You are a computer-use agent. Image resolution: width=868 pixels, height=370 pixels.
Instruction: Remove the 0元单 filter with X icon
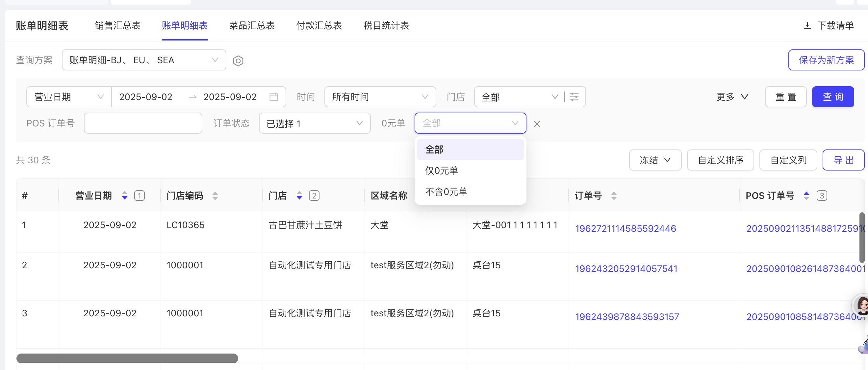tap(537, 124)
